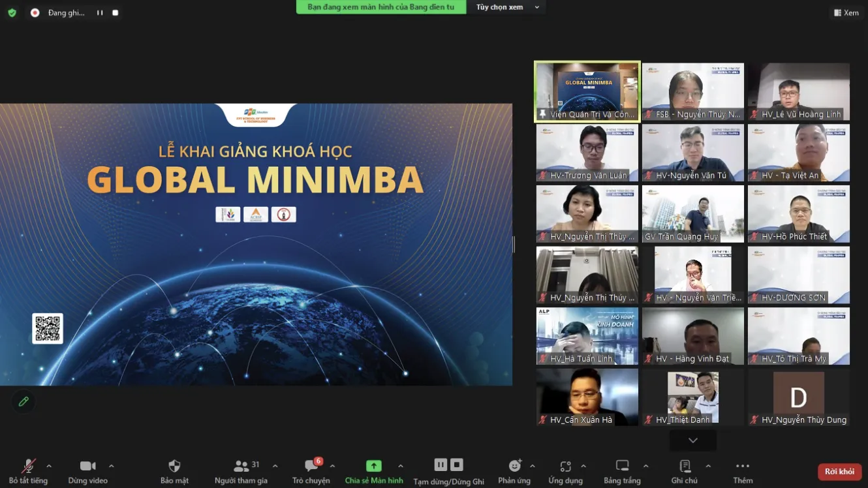The width and height of the screenshot is (868, 488).
Task: Select HV_Cấn Xuân Hà video tile
Action: (x=587, y=397)
